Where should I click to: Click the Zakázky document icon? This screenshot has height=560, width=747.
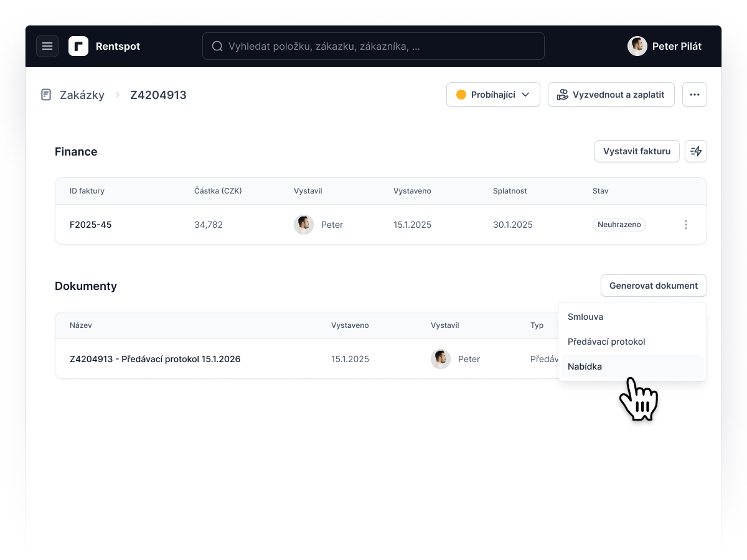click(45, 95)
